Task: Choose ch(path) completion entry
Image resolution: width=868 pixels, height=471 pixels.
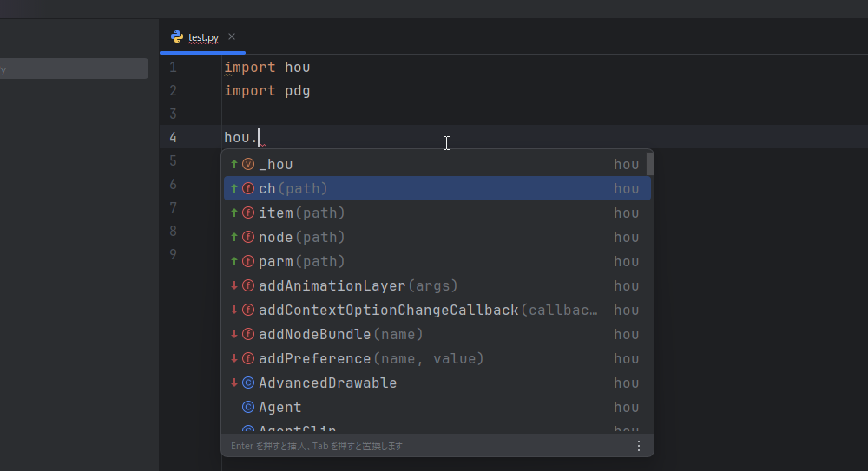Action: [x=293, y=188]
